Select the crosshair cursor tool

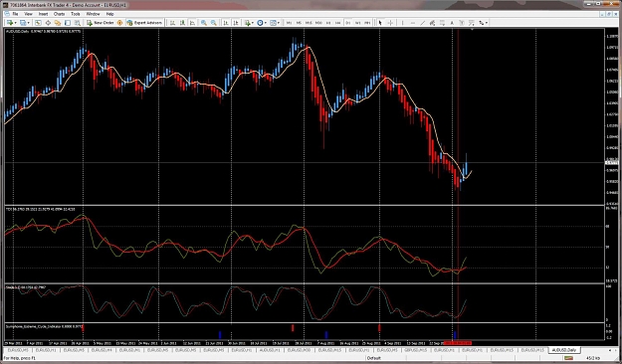pos(390,23)
